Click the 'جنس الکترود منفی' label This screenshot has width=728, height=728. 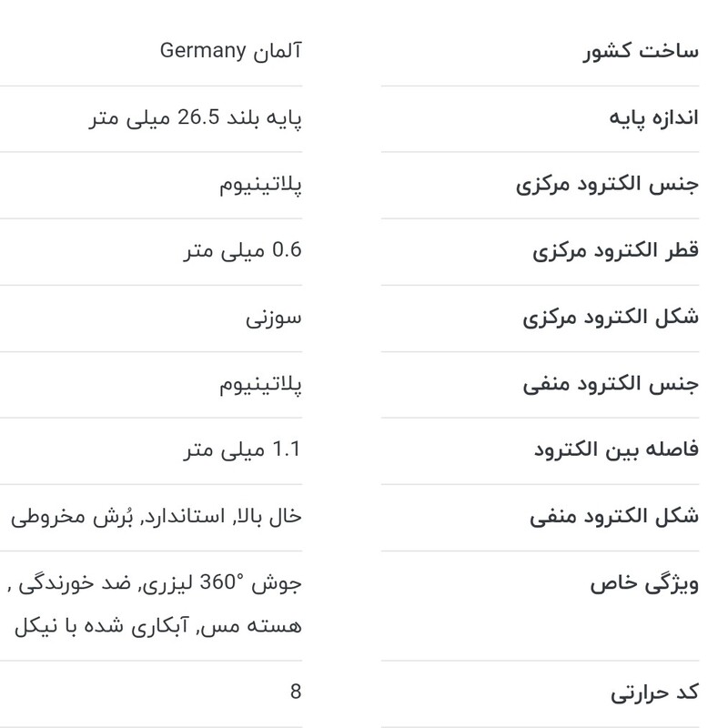point(611,383)
